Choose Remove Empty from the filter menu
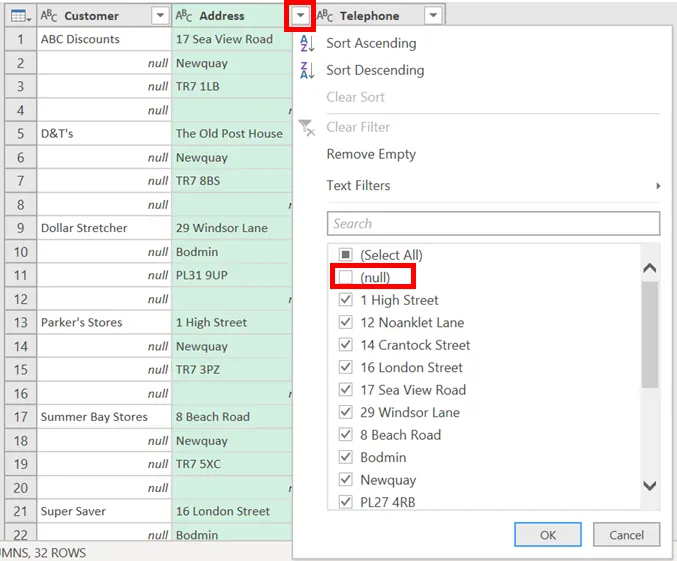 pyautogui.click(x=371, y=154)
